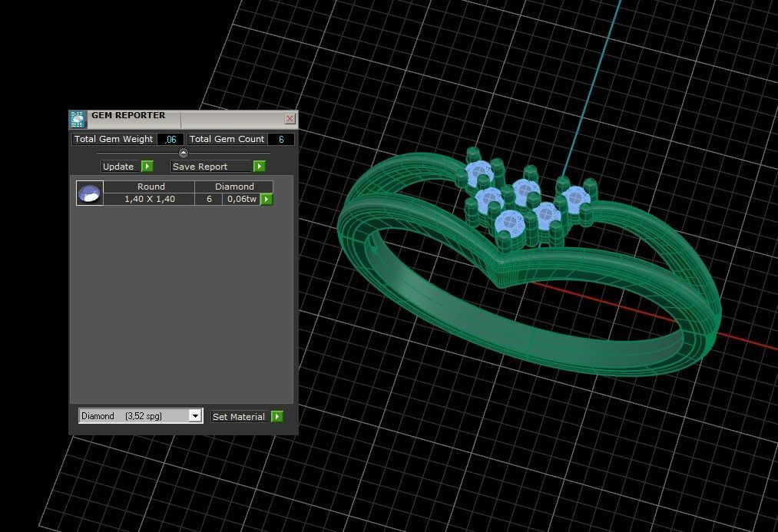Click the GEM REPORTER title bar
Image resolution: width=778 pixels, height=532 pixels.
(x=184, y=119)
